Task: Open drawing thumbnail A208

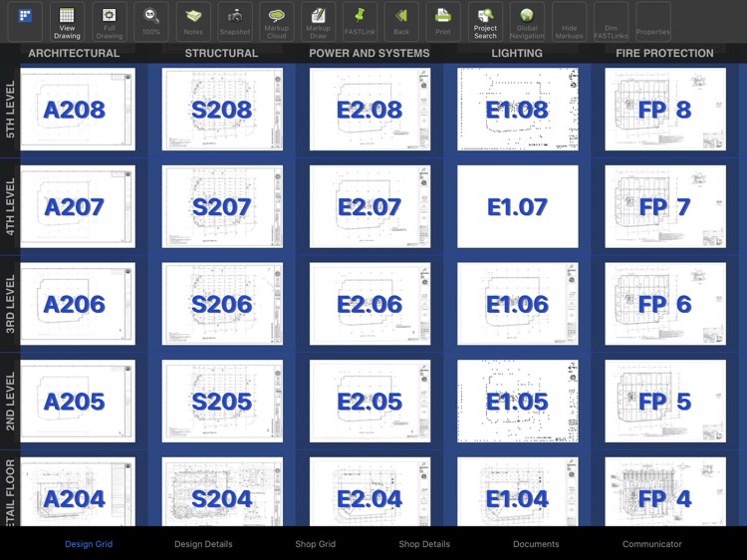Action: [78, 110]
